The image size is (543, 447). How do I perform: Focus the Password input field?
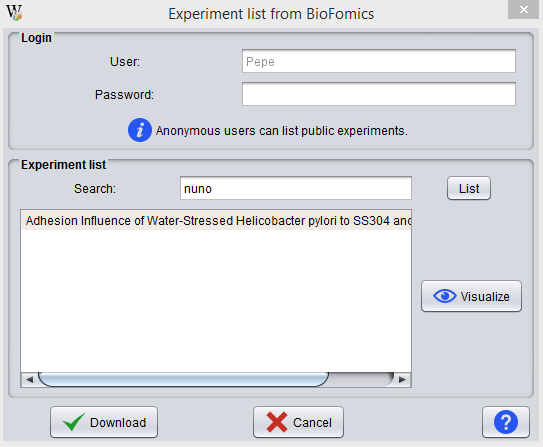pos(379,94)
